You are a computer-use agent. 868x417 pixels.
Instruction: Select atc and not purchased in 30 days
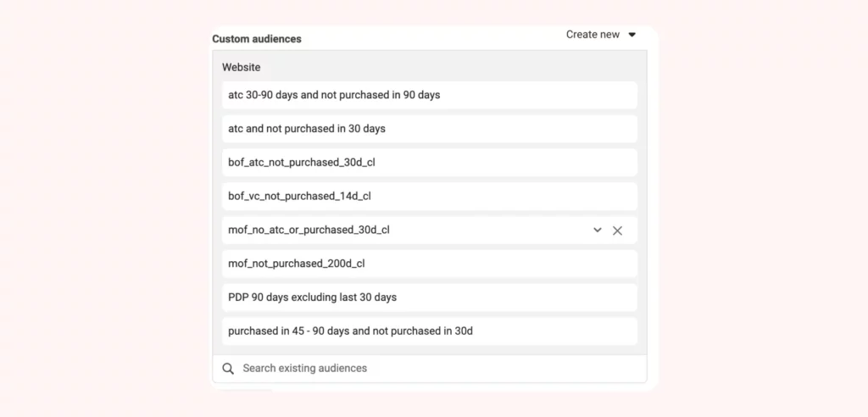click(x=430, y=129)
